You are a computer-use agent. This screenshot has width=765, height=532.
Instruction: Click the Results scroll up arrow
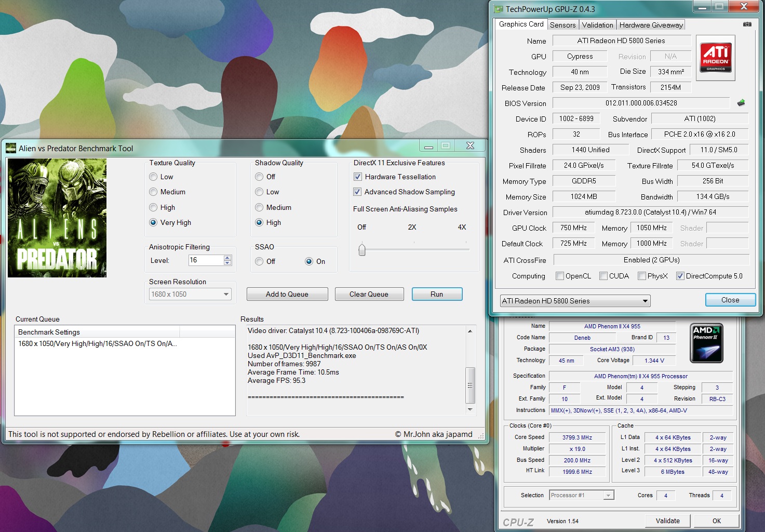(x=470, y=331)
